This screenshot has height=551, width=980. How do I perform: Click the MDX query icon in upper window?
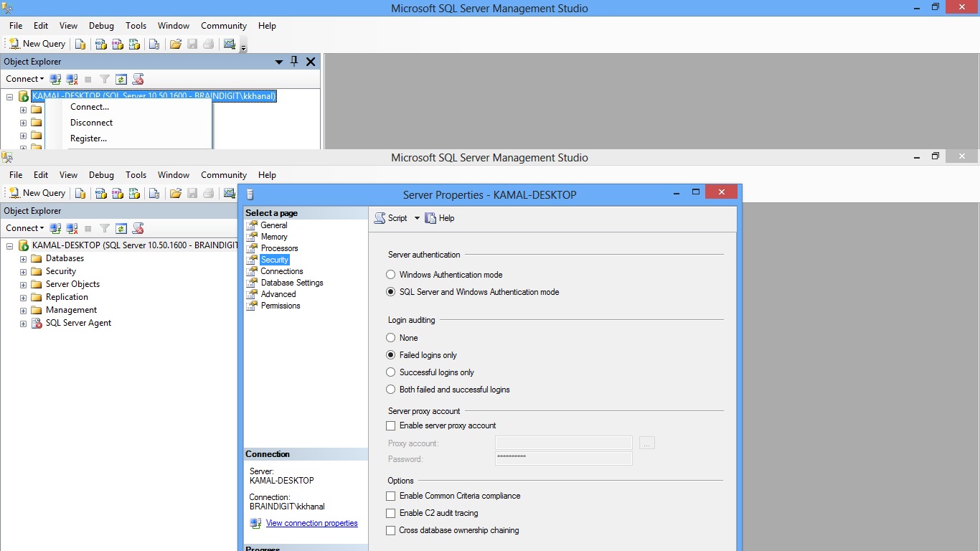tap(101, 44)
